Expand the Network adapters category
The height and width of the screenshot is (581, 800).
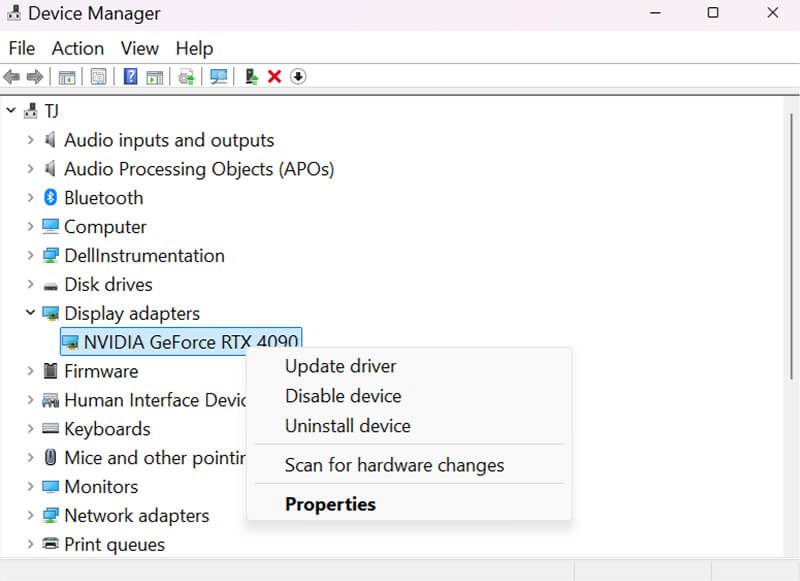[x=31, y=515]
